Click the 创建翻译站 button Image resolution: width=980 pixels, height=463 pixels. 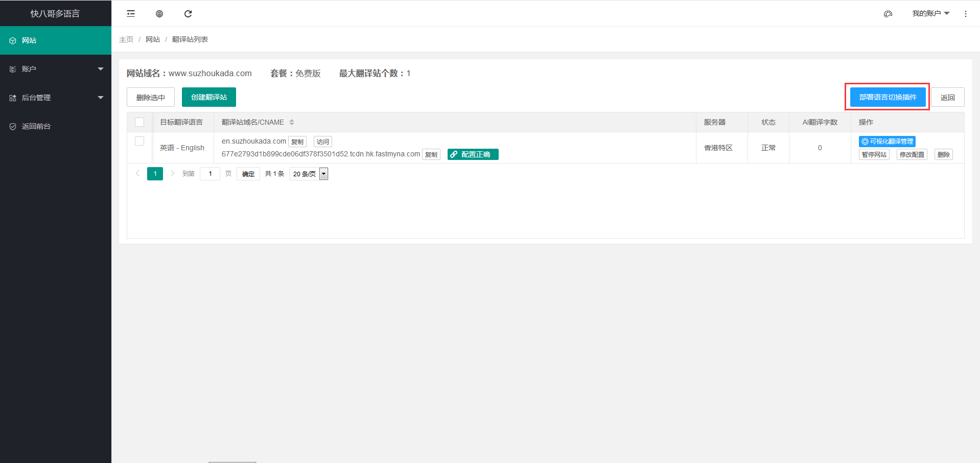[x=209, y=97]
